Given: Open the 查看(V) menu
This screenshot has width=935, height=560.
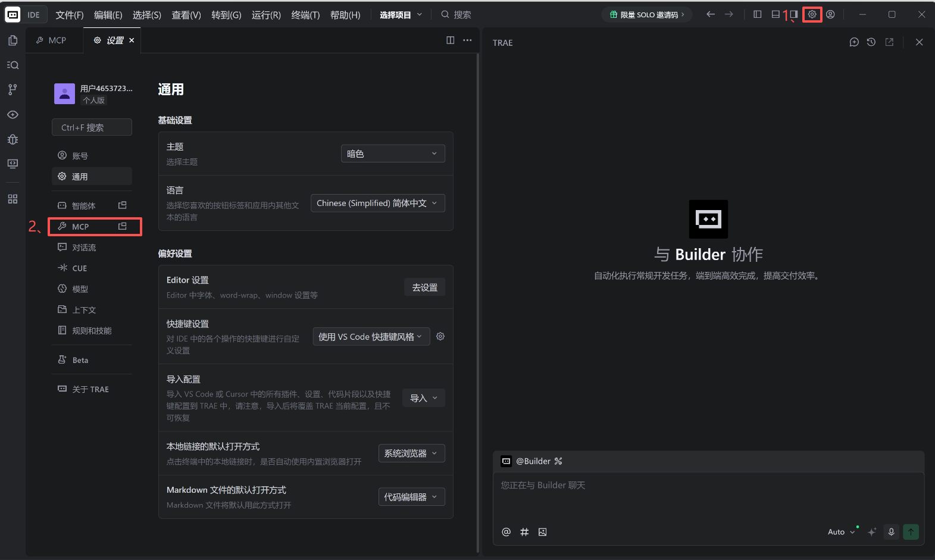Looking at the screenshot, I should coord(186,15).
